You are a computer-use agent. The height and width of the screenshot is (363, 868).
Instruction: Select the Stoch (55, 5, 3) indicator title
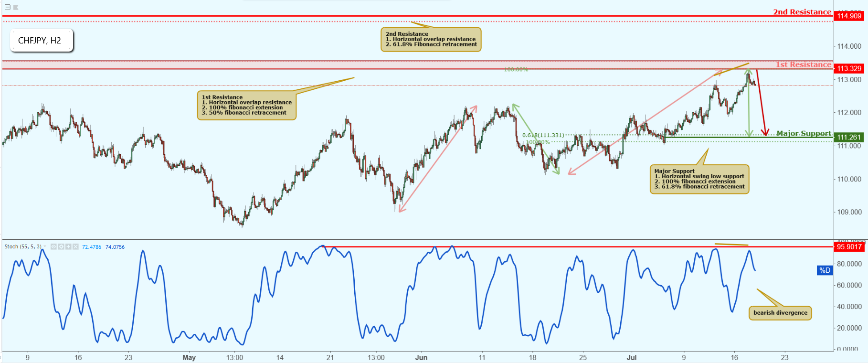pos(23,247)
